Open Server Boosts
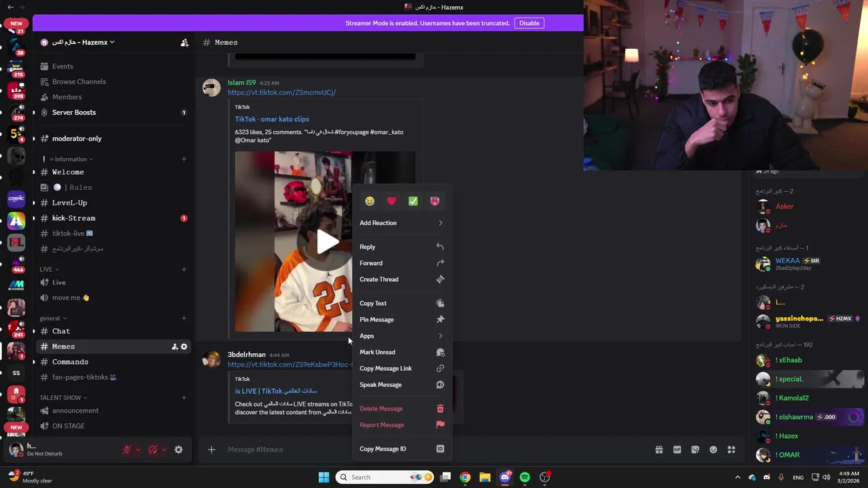This screenshot has height=488, width=868. pyautogui.click(x=114, y=113)
